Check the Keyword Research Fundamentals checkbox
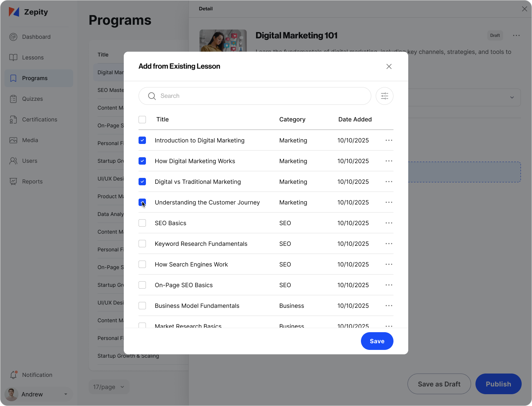This screenshot has height=406, width=532. point(142,244)
